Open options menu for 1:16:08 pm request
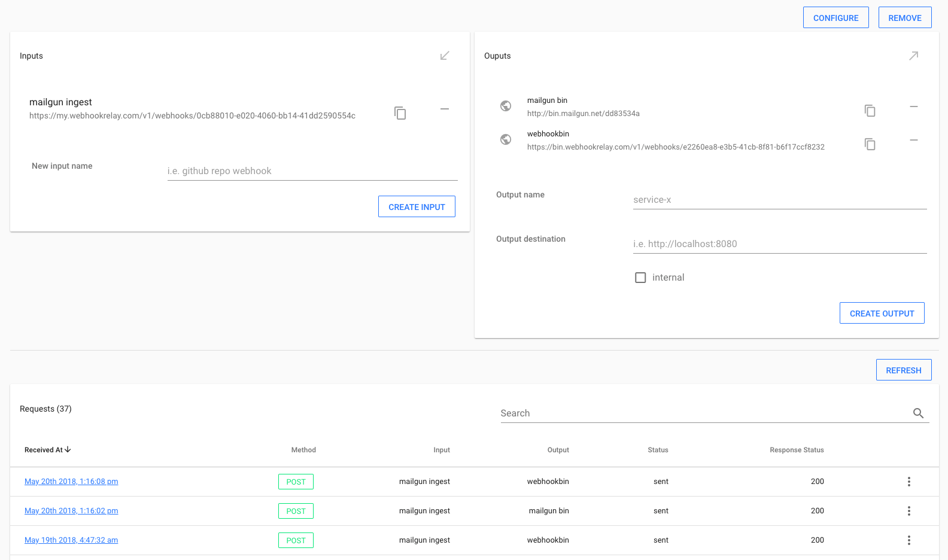This screenshot has height=560, width=948. pos(908,482)
